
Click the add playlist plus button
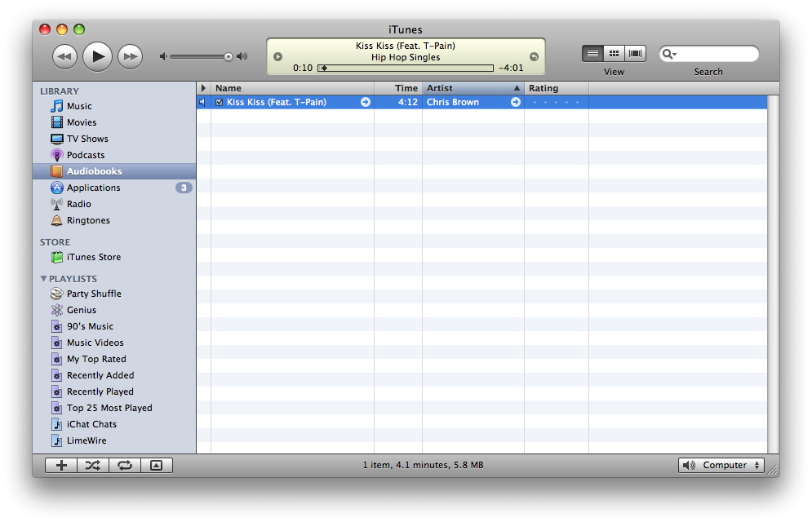[61, 466]
